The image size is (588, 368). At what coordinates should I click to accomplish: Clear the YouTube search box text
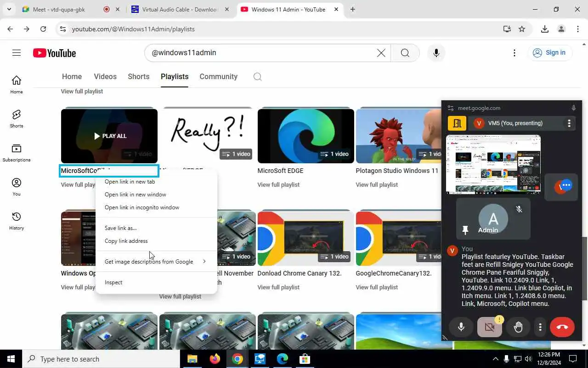381,53
